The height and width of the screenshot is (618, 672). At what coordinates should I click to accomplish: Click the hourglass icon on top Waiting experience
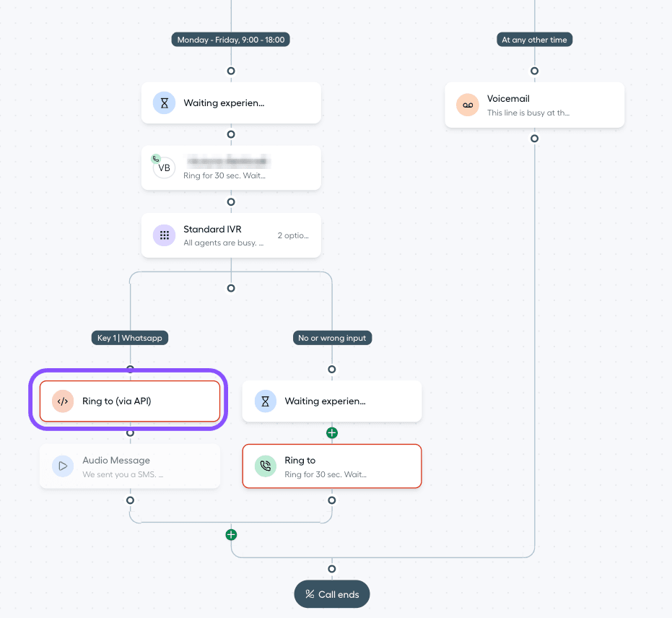pos(164,103)
